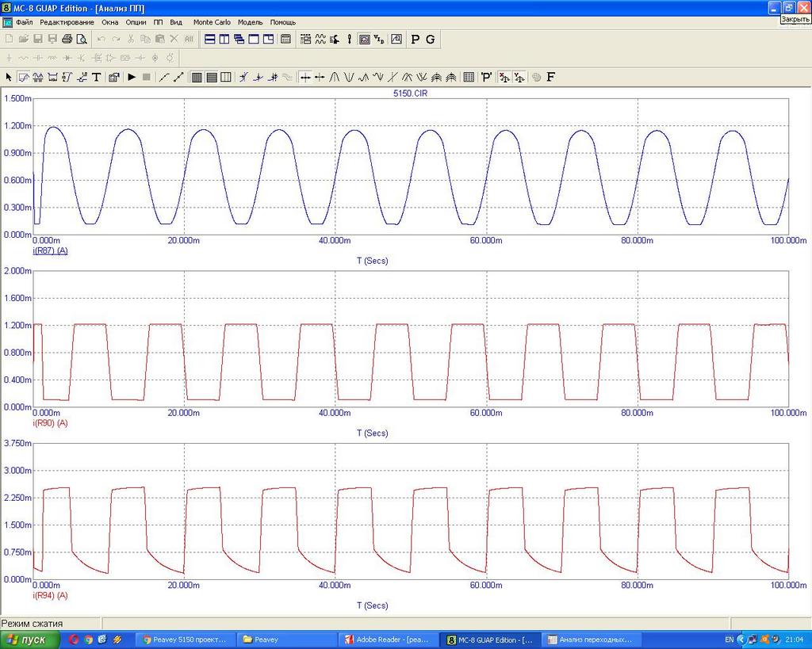The width and height of the screenshot is (812, 649).
Task: Click the stepping list icon before the waveform icon
Action: 305,39
